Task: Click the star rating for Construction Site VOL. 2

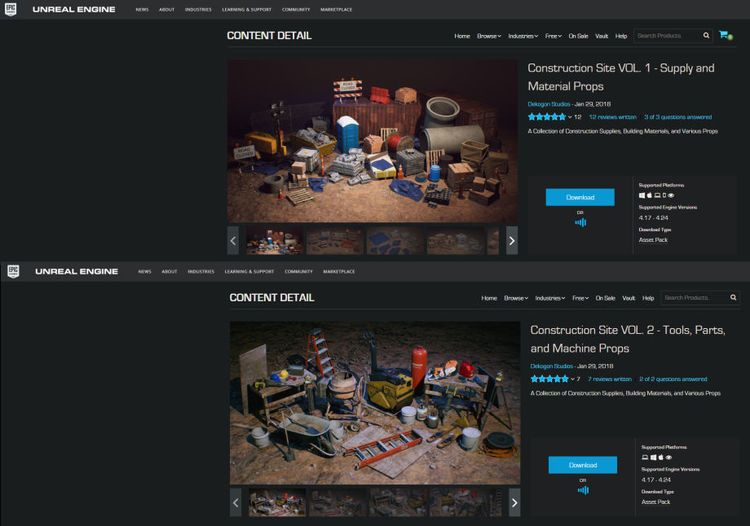Action: pos(550,379)
